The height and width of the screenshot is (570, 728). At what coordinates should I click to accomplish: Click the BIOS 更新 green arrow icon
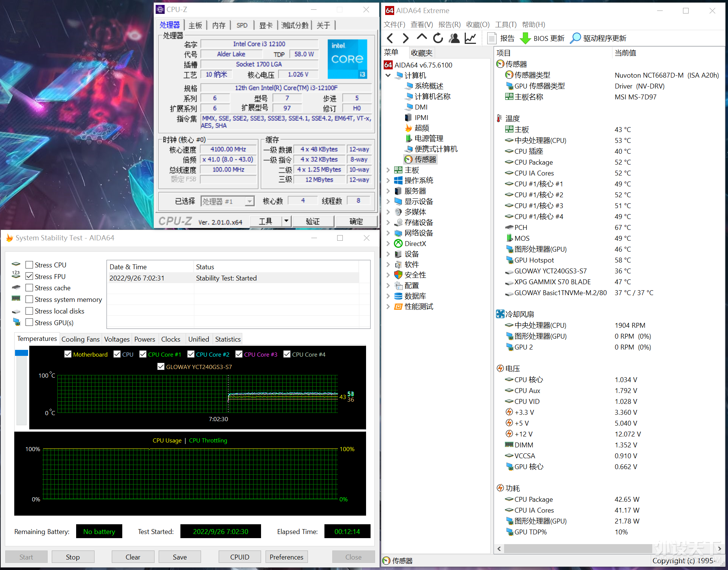coord(525,38)
